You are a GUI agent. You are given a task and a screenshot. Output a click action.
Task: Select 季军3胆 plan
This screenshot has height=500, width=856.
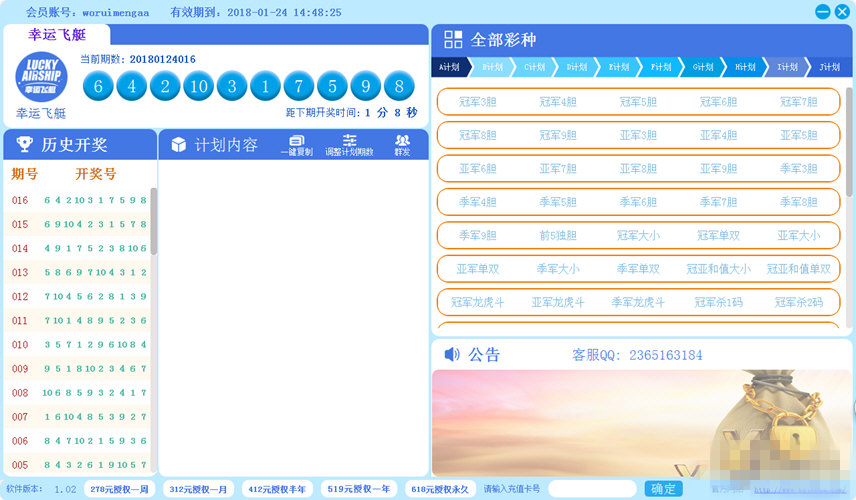tap(799, 169)
